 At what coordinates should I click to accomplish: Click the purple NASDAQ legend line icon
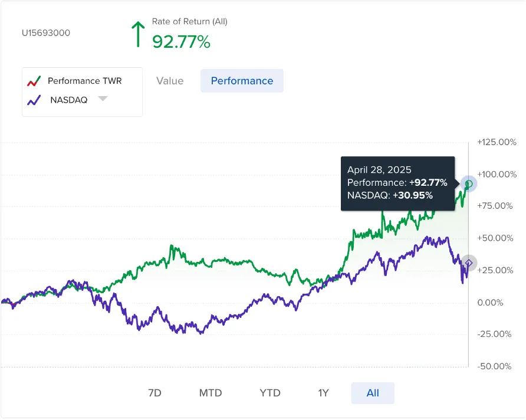[34, 100]
